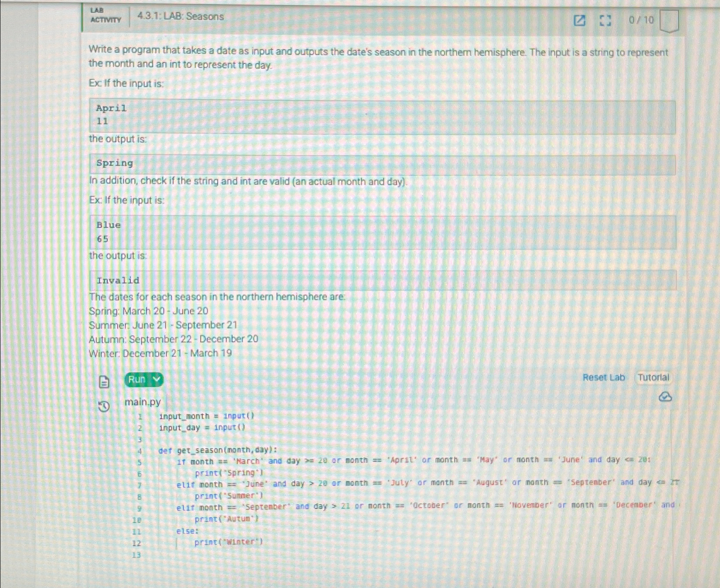Click the 4.3.1: LAB: Seasons title
Image resolution: width=720 pixels, height=588 pixels.
(x=179, y=17)
